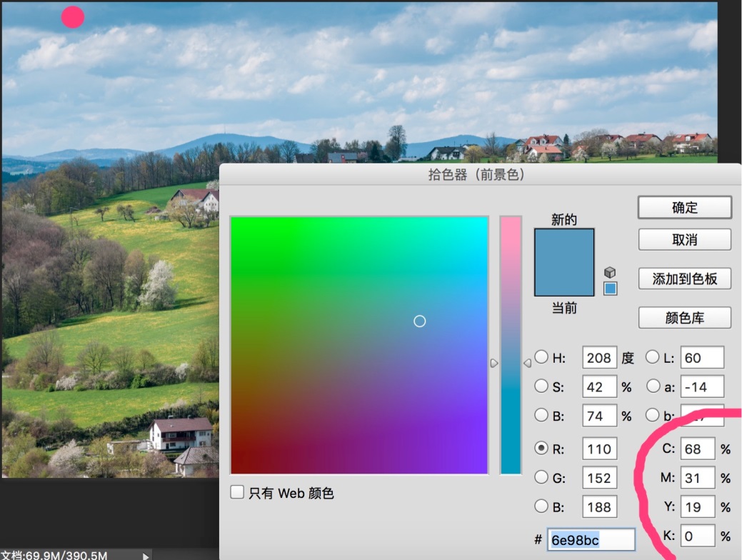
Task: Click the K field showing 0
Action: (698, 536)
